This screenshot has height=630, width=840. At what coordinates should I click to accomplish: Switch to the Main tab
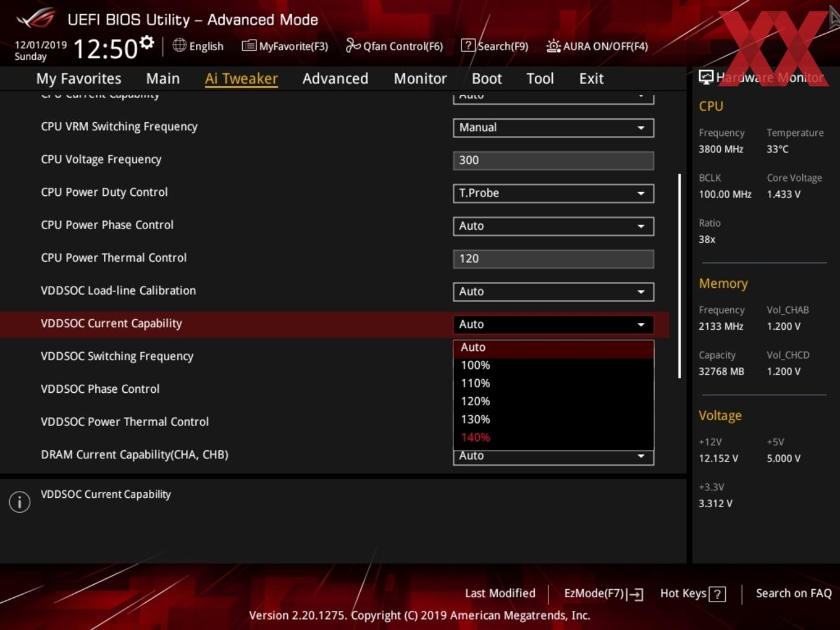[x=163, y=78]
